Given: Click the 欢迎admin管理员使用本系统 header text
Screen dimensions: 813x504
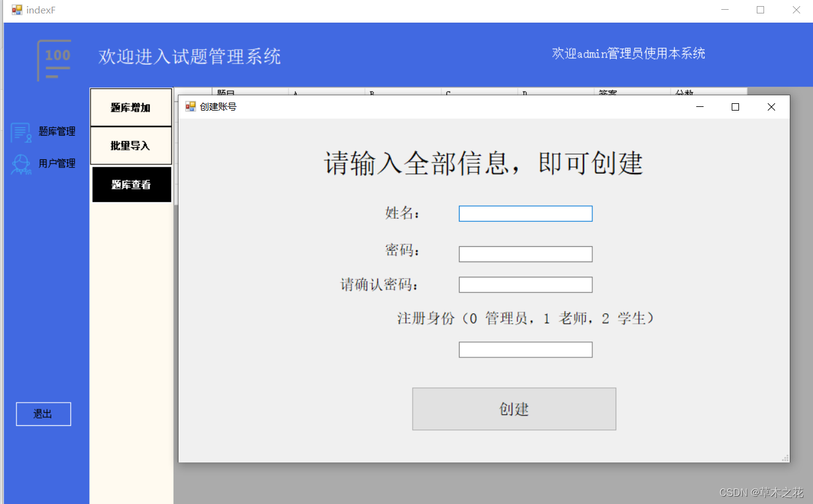Looking at the screenshot, I should pos(629,53).
